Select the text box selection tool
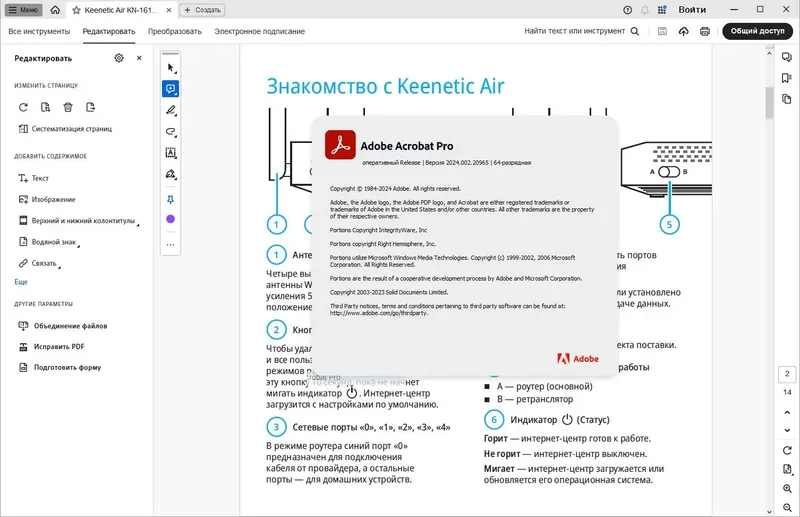Viewport: 800px width, 517px height. (x=170, y=153)
